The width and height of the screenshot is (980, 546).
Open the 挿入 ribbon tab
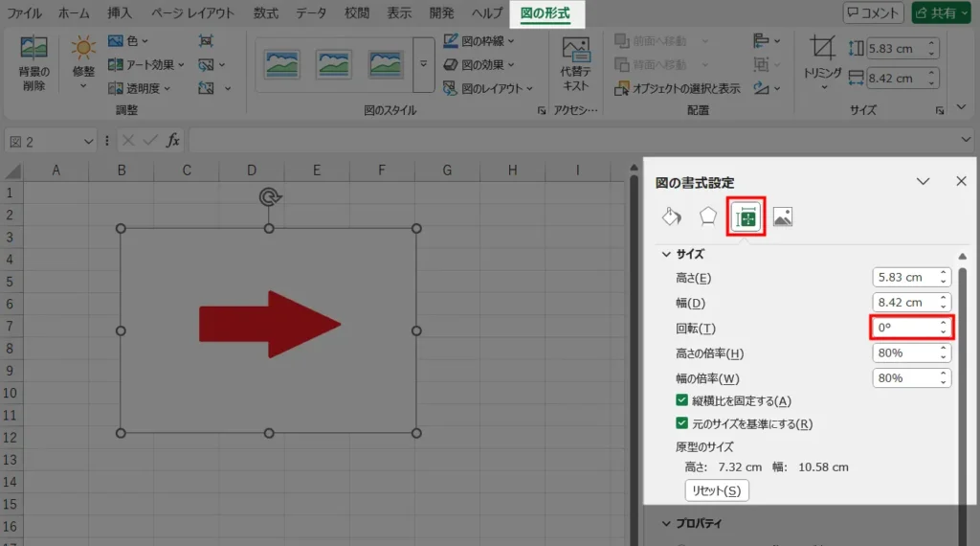(120, 13)
